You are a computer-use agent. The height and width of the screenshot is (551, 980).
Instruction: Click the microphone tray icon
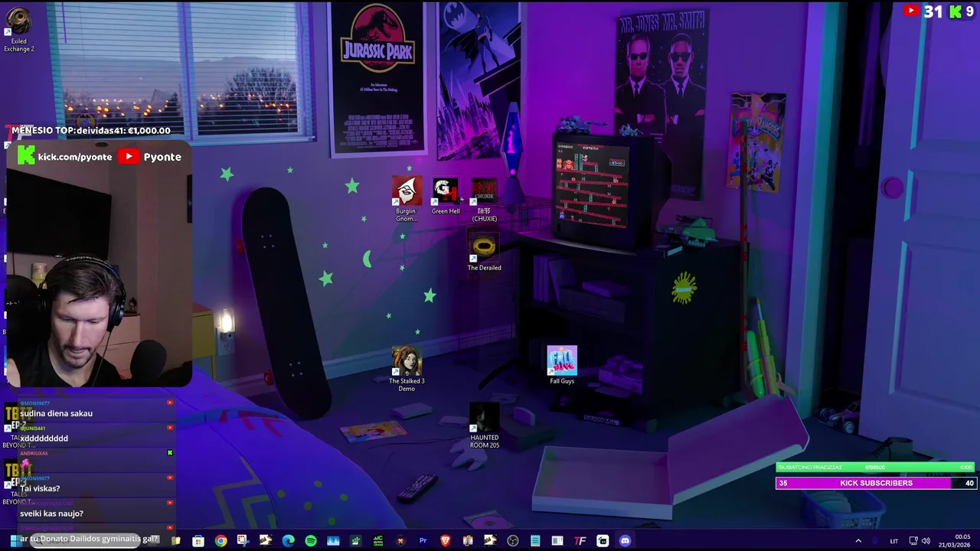coord(875,541)
